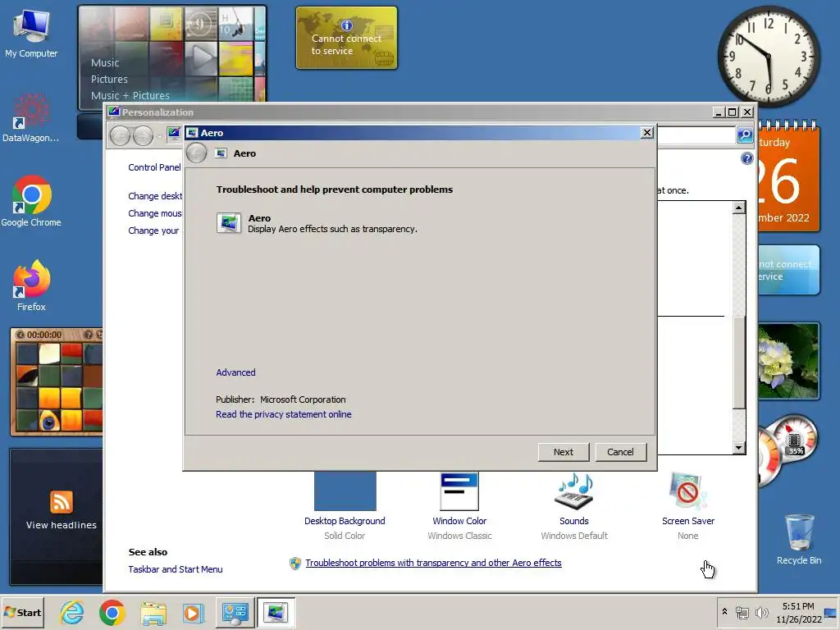Click the blue weather gadget

coord(788,270)
